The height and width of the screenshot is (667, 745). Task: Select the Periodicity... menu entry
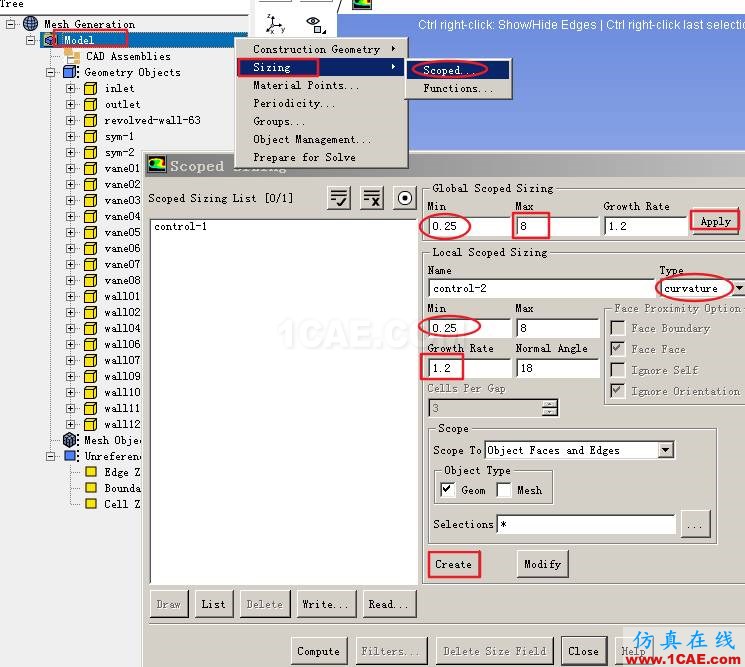point(322,103)
